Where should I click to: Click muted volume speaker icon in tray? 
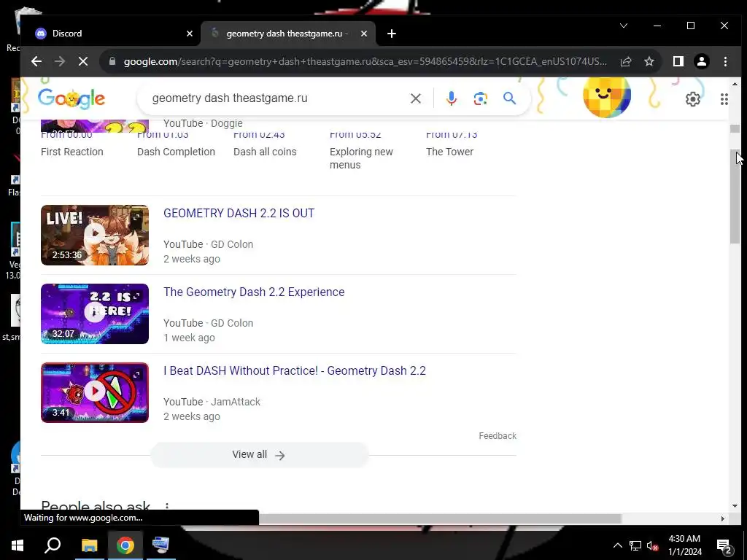click(652, 545)
